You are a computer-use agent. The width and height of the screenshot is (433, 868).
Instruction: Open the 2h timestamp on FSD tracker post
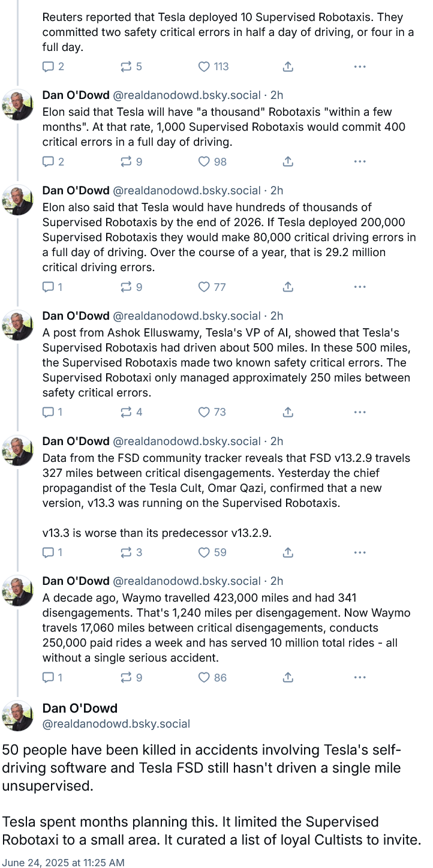276,441
